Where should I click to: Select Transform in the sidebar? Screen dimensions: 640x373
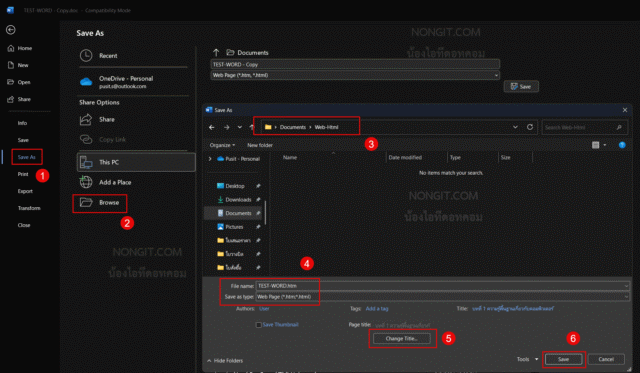29,208
